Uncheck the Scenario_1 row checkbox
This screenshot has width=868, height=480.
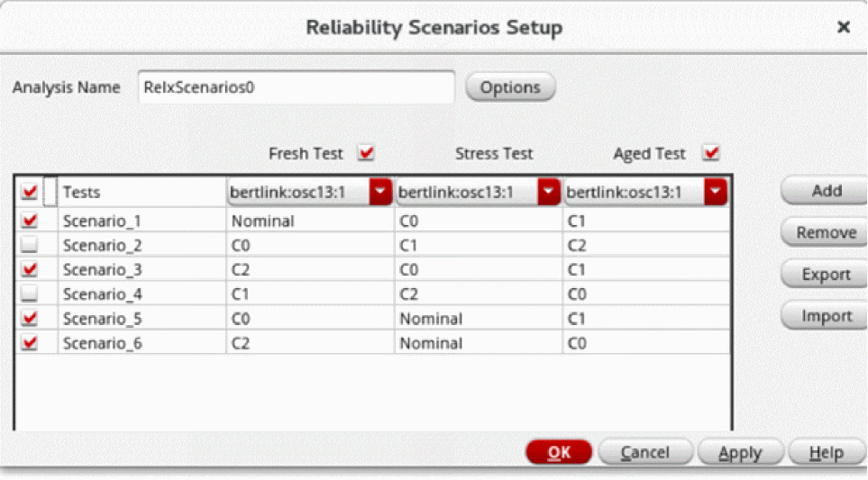point(30,221)
